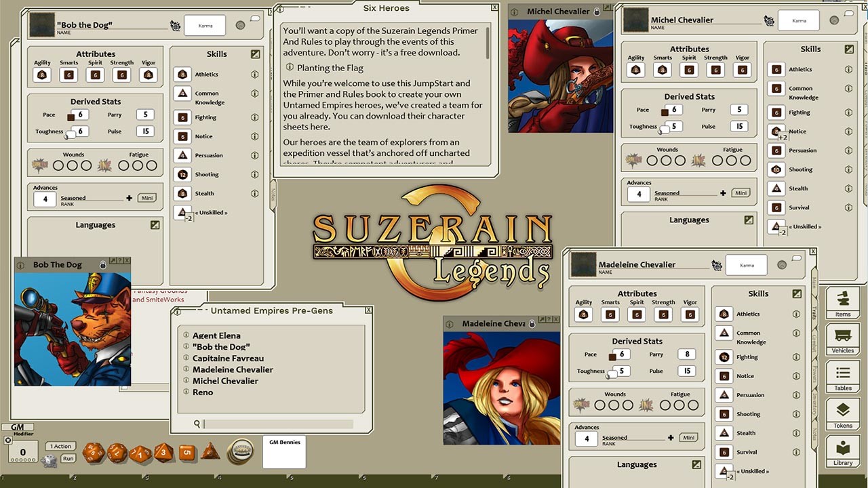868x488 pixels.
Task: Toggle the lock on Bob The Dog portrait
Action: tap(102, 264)
